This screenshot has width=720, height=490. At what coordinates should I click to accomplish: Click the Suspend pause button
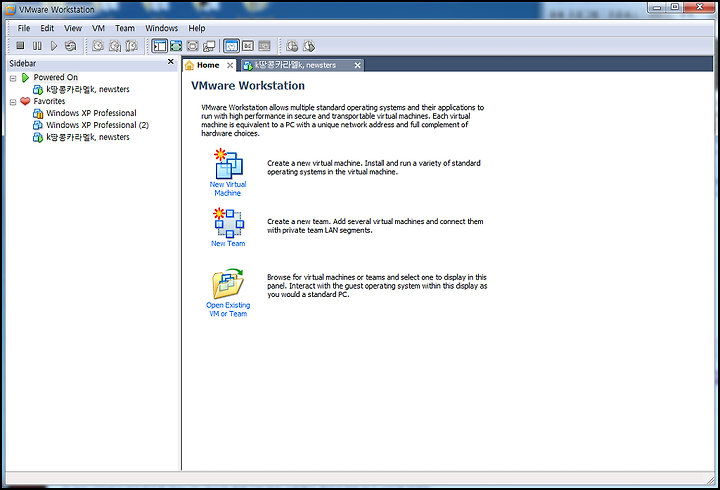(37, 45)
